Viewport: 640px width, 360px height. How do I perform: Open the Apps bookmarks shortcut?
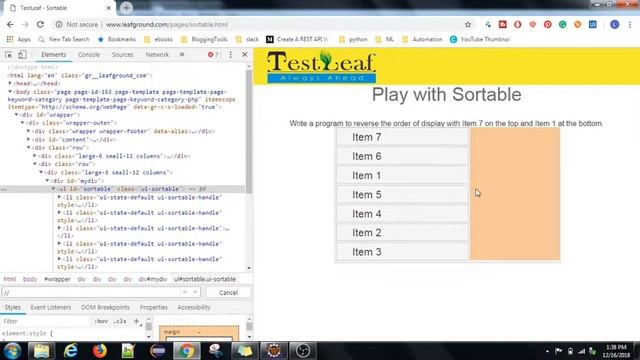(x=18, y=39)
